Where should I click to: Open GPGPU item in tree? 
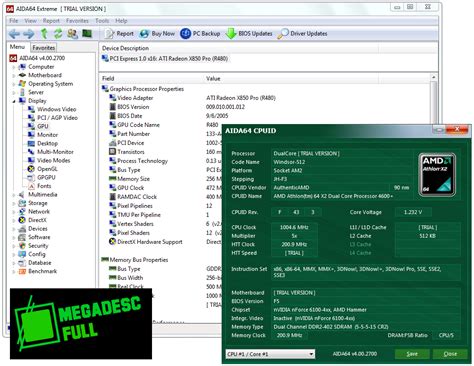pyautogui.click(x=42, y=177)
